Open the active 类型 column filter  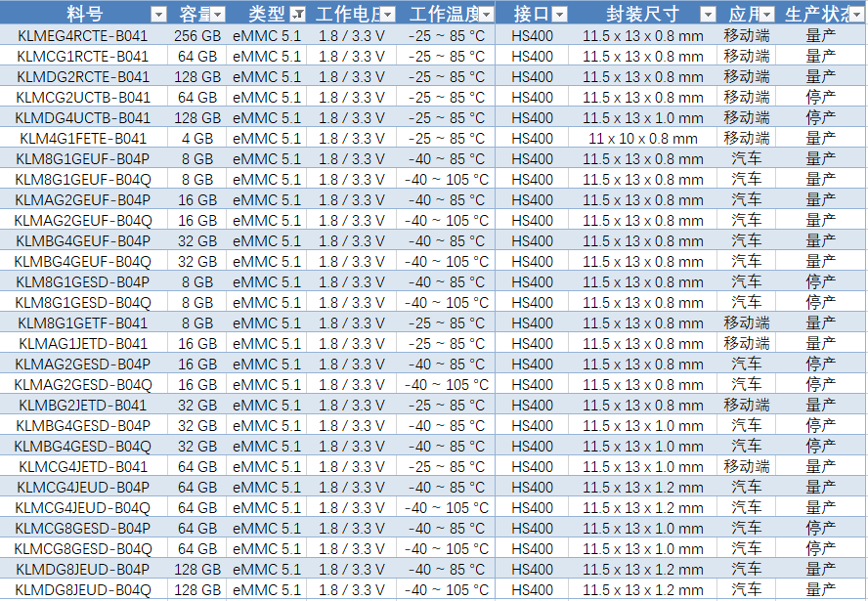click(x=298, y=15)
